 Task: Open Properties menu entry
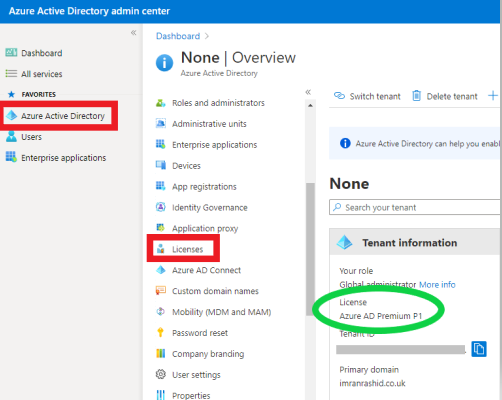point(191,396)
